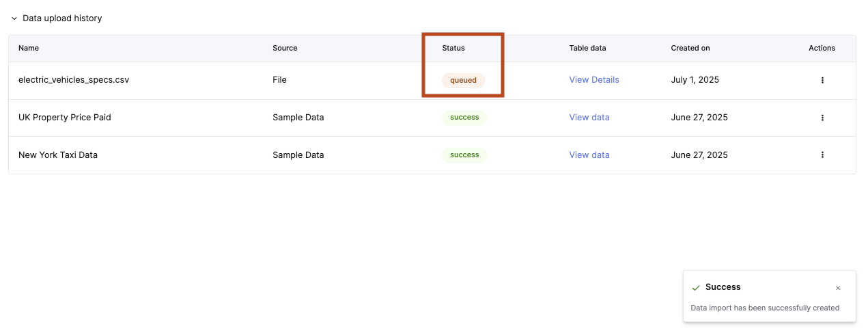
Task: Open View Details for electric_vehicles_specs.csv
Action: click(x=593, y=80)
